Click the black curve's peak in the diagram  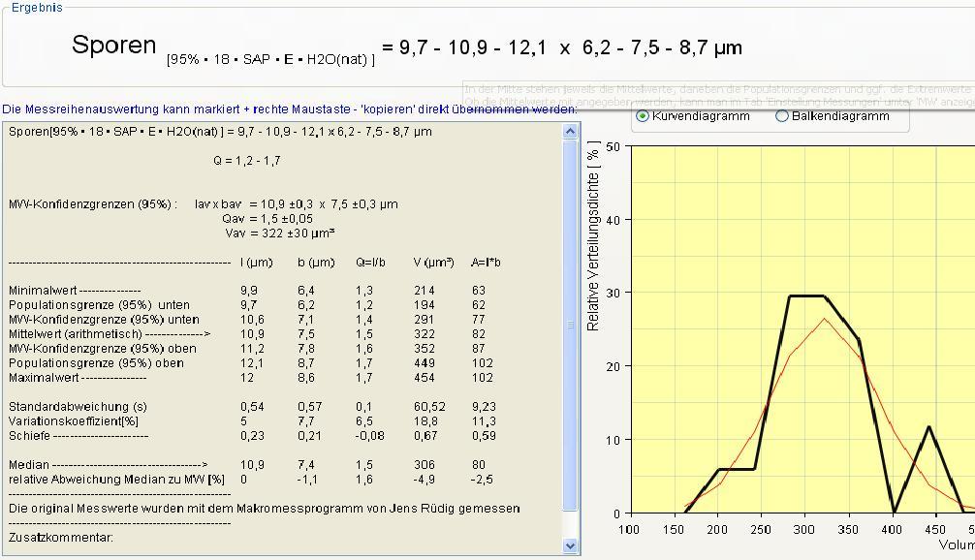pyautogui.click(x=806, y=296)
